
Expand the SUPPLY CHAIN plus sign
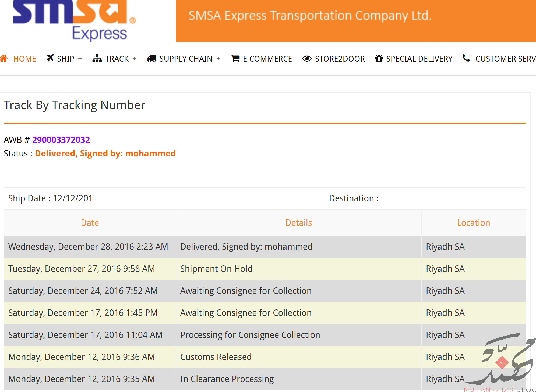tap(218, 59)
